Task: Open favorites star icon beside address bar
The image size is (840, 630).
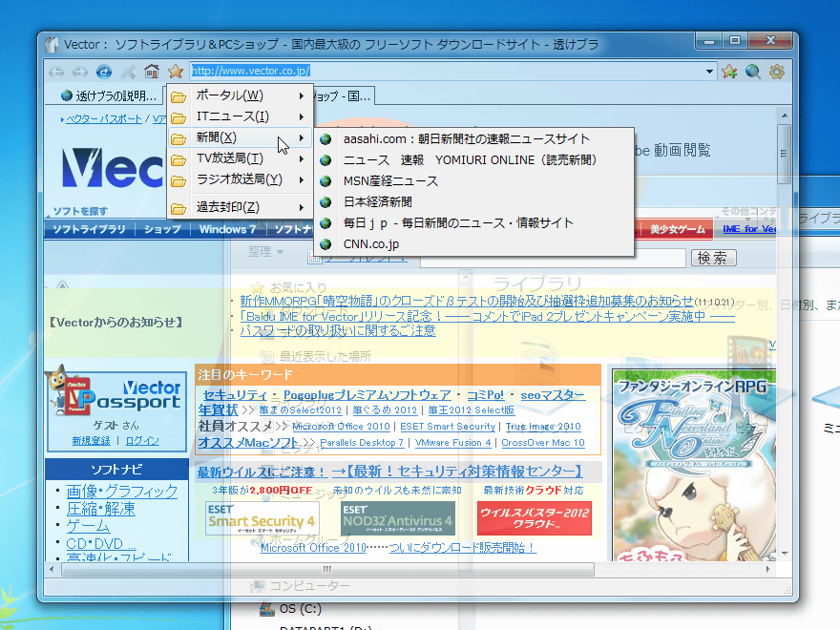Action: 176,72
